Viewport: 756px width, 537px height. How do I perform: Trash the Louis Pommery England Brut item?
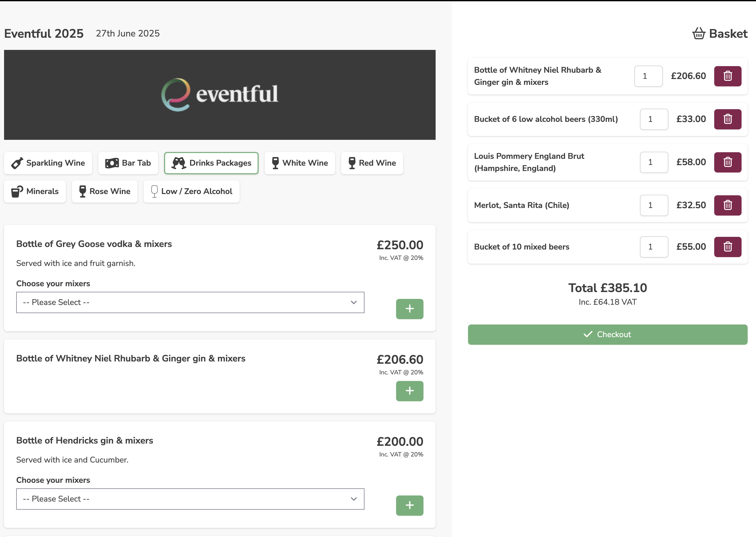tap(727, 162)
